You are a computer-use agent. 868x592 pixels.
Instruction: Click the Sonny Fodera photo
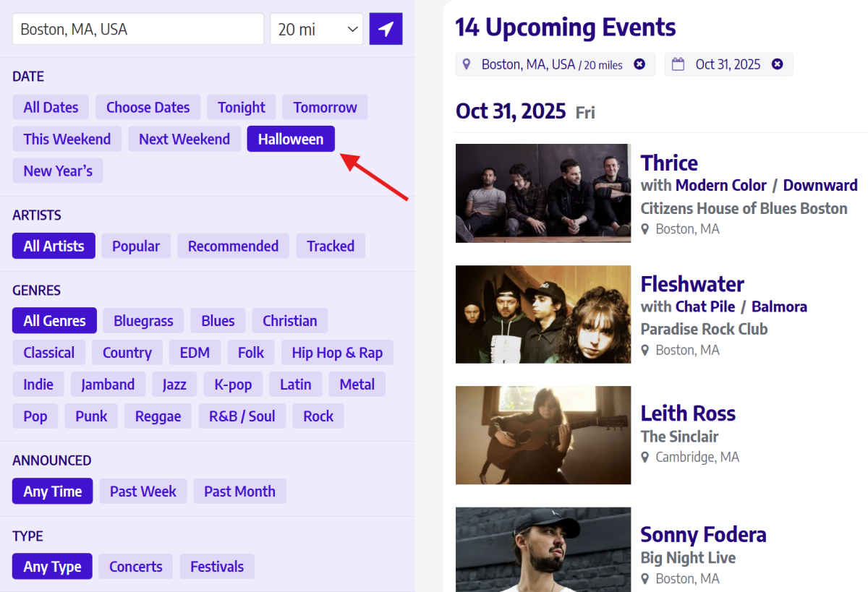[x=543, y=549]
